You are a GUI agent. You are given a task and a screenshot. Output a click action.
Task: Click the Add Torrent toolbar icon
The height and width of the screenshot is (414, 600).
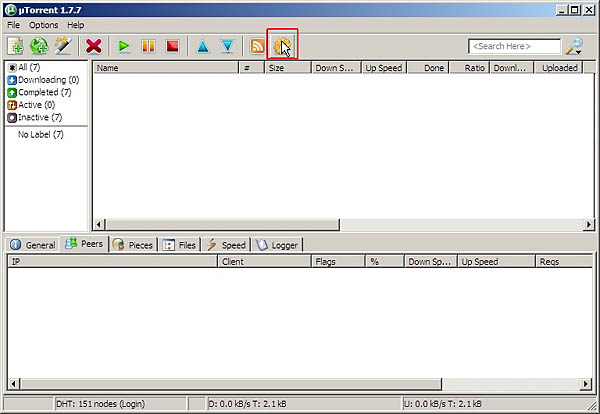(16, 46)
